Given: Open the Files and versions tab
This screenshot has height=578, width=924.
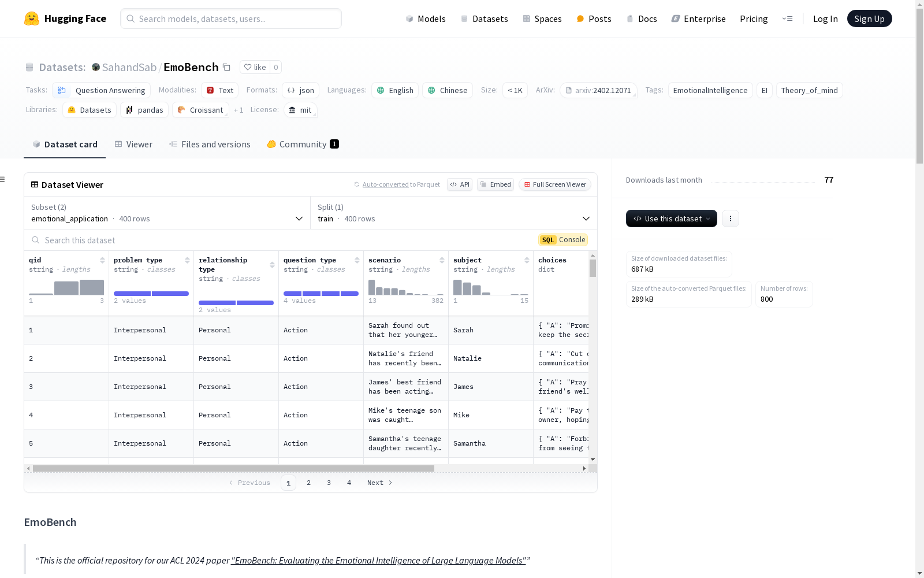Looking at the screenshot, I should click(x=210, y=144).
